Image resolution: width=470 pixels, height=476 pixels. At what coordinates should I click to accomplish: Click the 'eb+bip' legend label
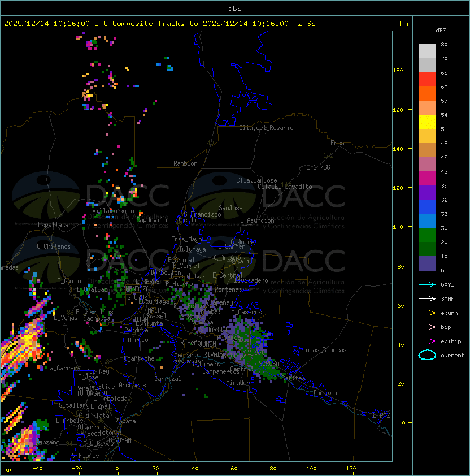[451, 341]
